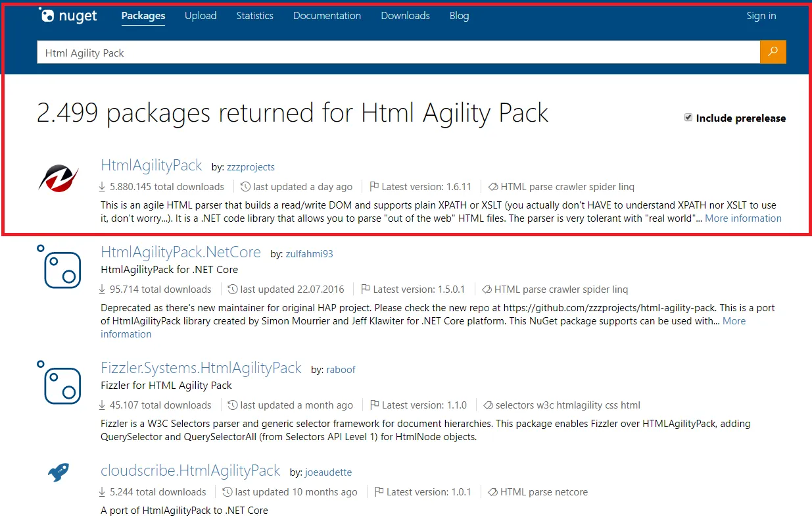Viewport: 812px width, 527px height.
Task: Click the Fizzler.Systems.HtmlAgilityPack default package icon
Action: [59, 382]
